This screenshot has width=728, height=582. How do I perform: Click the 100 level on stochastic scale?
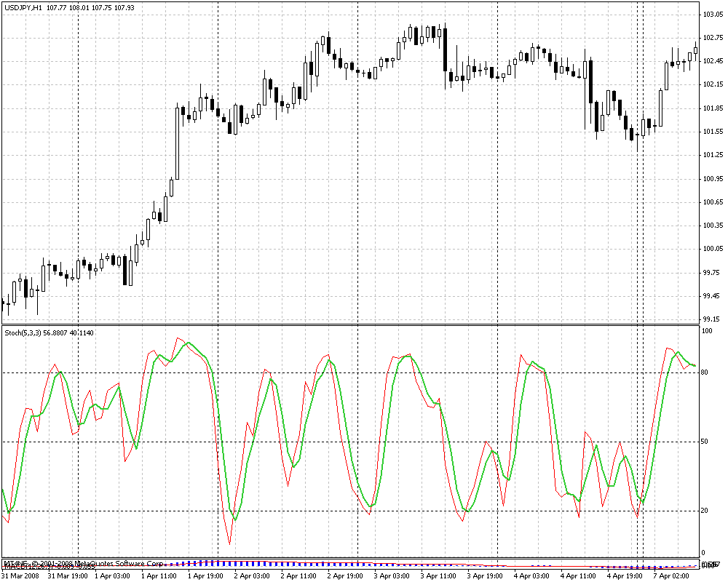pos(706,331)
